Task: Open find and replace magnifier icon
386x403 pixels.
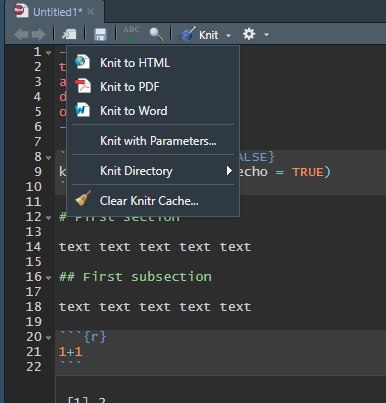Action: 156,34
